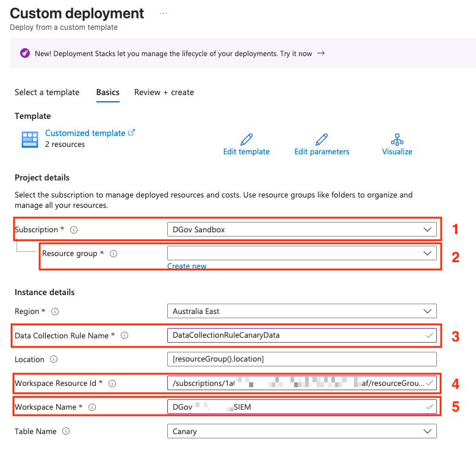Click into the Location input field
The image size is (476, 453).
click(x=301, y=359)
